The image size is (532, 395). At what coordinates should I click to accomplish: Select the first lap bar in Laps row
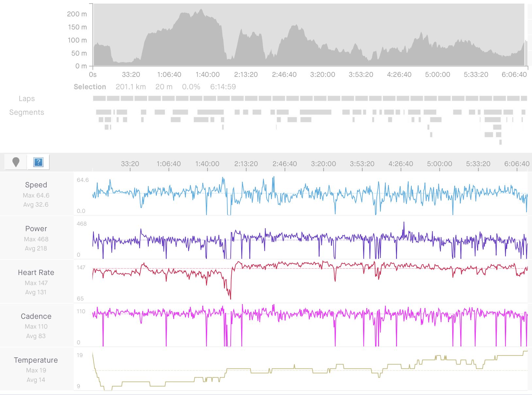click(x=99, y=98)
